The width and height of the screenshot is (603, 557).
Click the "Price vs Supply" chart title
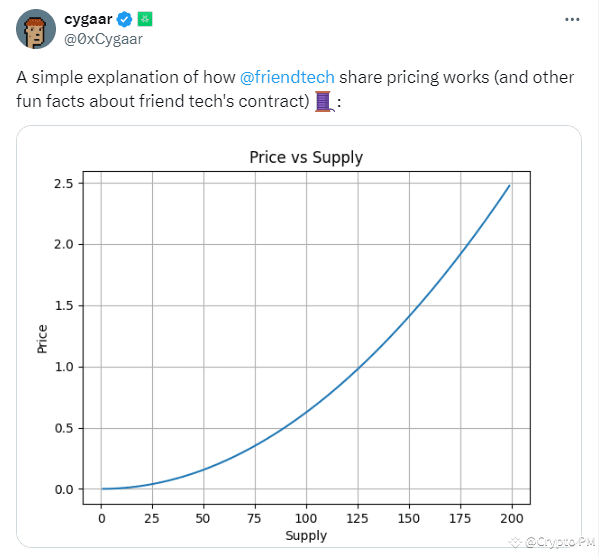click(305, 157)
